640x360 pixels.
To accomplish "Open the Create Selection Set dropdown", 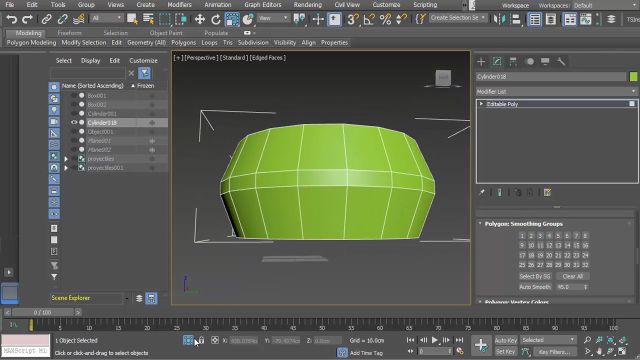I will 458,18.
